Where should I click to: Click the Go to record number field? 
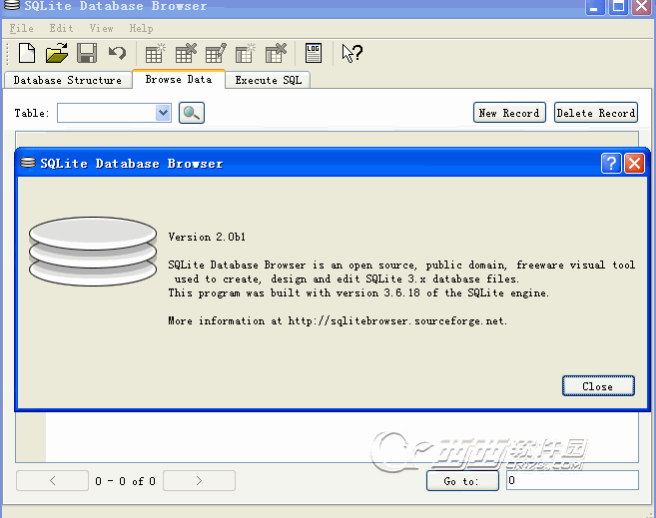[572, 480]
